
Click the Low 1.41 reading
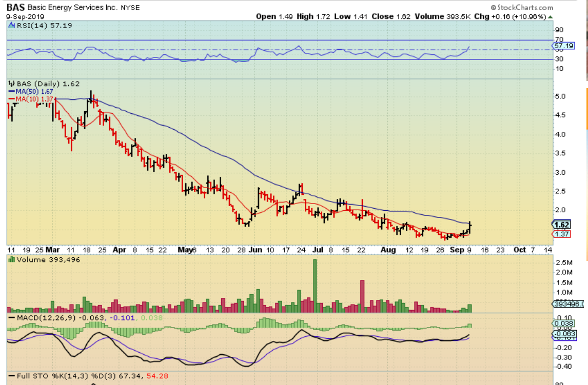click(x=350, y=16)
